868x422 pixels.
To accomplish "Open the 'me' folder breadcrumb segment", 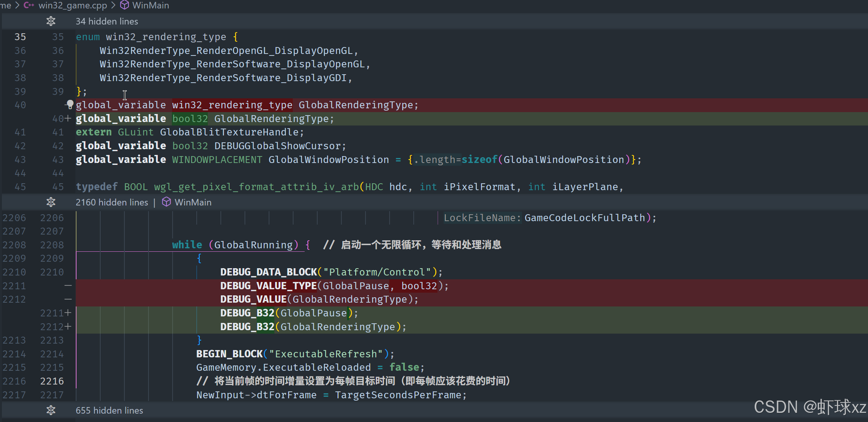I will 5,5.
